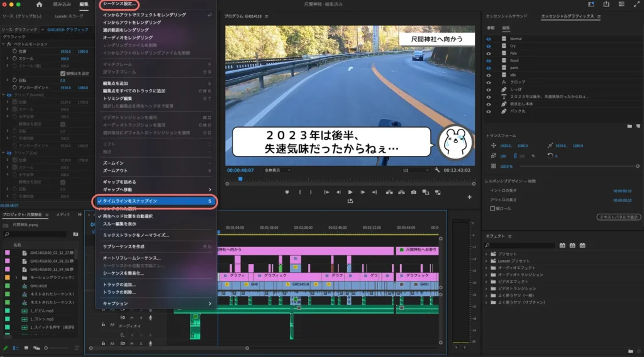This screenshot has width=644, height=357.
Task: Toggle タイムラインをスナップイン menu option
Action: [x=156, y=201]
